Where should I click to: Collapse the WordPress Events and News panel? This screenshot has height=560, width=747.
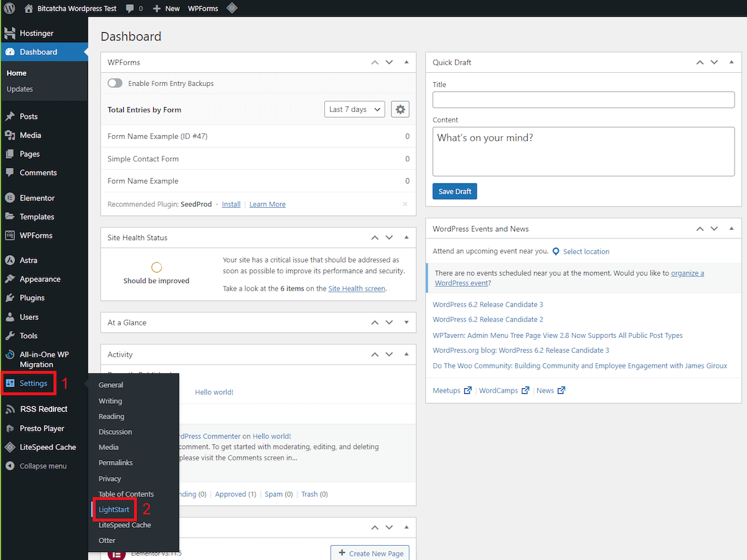732,228
